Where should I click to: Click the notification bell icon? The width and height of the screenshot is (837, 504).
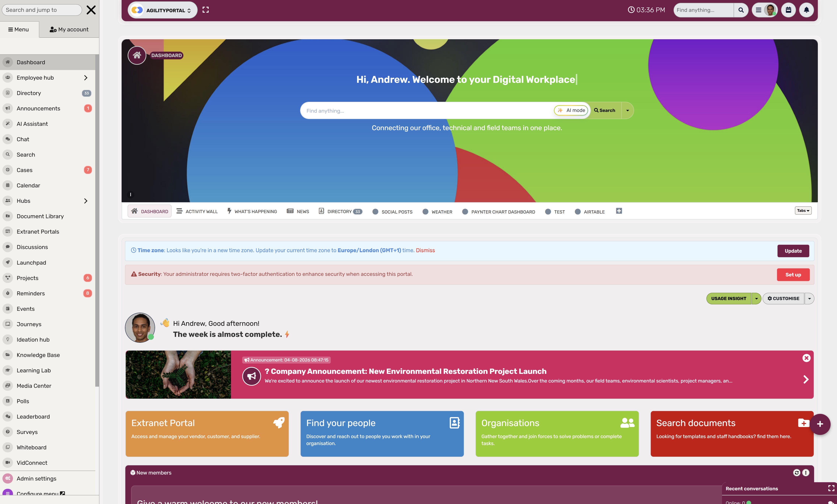click(x=806, y=10)
